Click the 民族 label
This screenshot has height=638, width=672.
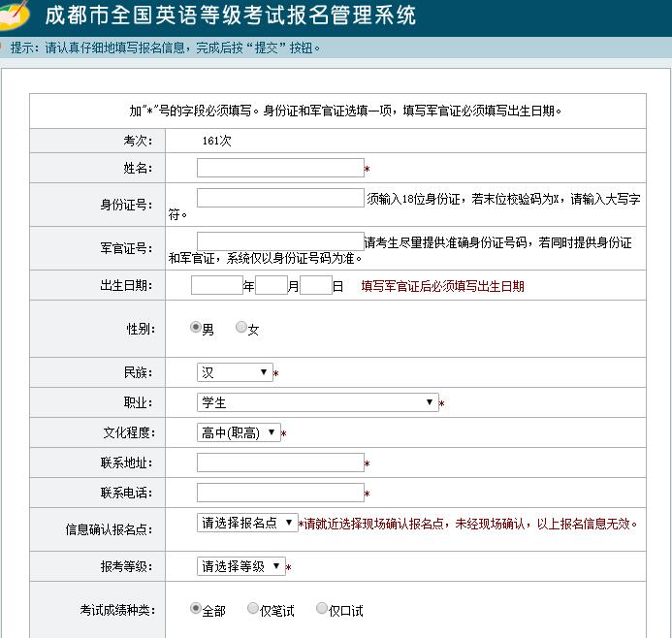[x=138, y=372]
